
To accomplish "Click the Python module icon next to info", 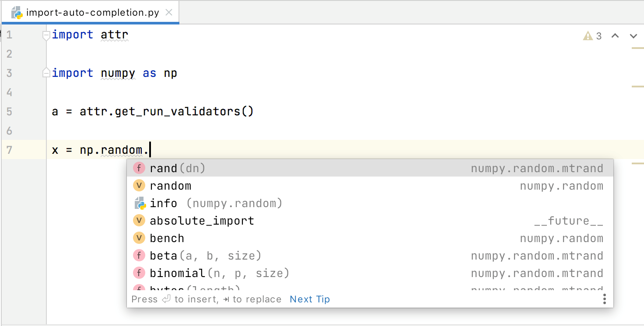I will (x=139, y=203).
